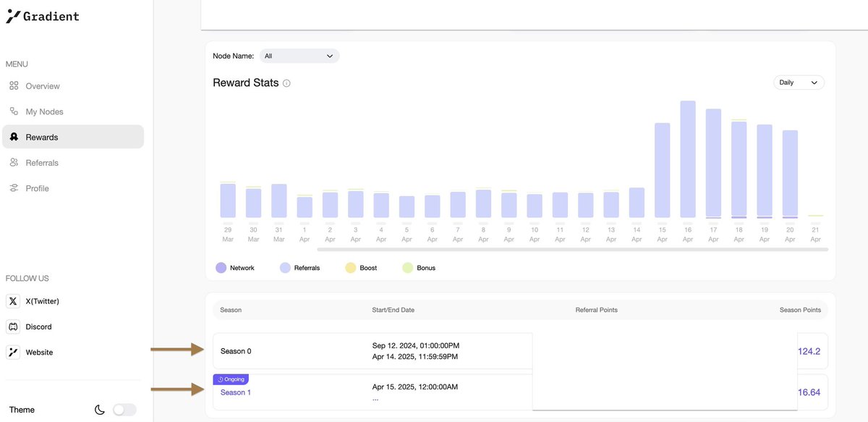Click the Season 1 link

[x=236, y=392]
